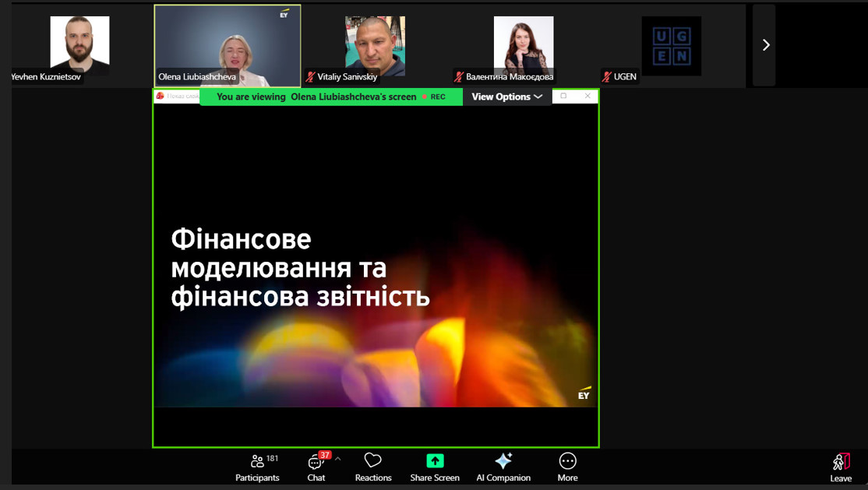Image resolution: width=868 pixels, height=490 pixels.
Task: Click the Leave meeting icon
Action: click(x=841, y=462)
